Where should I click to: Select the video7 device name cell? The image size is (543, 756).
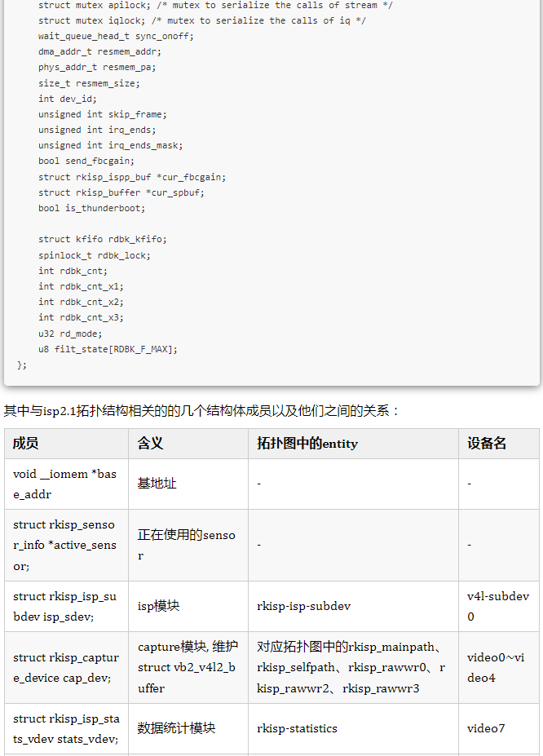[x=486, y=728]
